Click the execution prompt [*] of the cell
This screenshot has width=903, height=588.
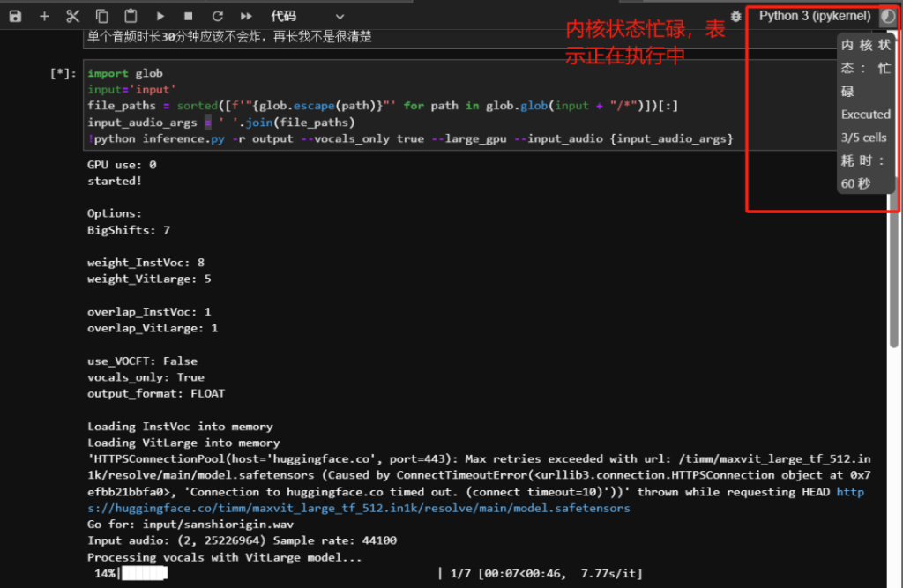pos(63,74)
